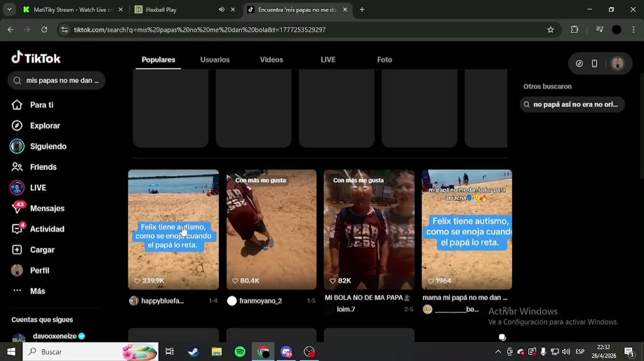Viewport: 644px width, 361px height.
Task: Open video thumbnail with 80.4K likes
Action: point(271,230)
